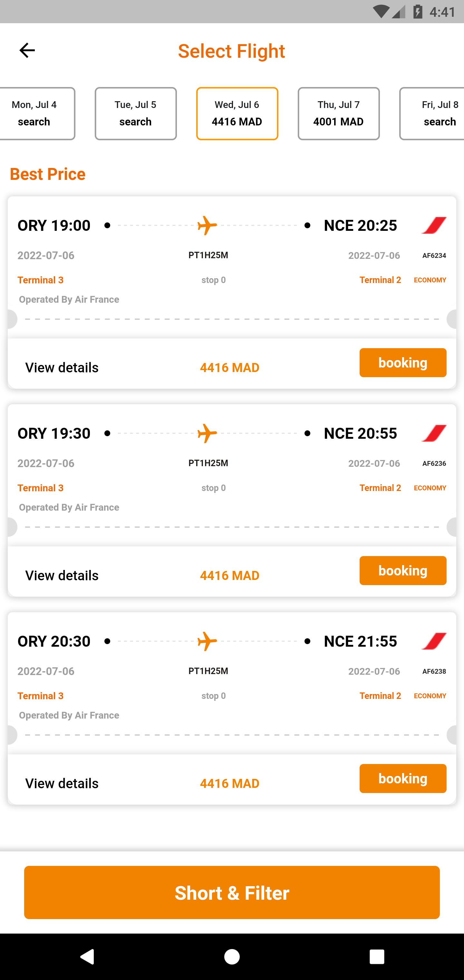Viewport: 464px width, 980px height.
Task: Click Air France logo on AF6234 flight
Action: [x=434, y=225]
